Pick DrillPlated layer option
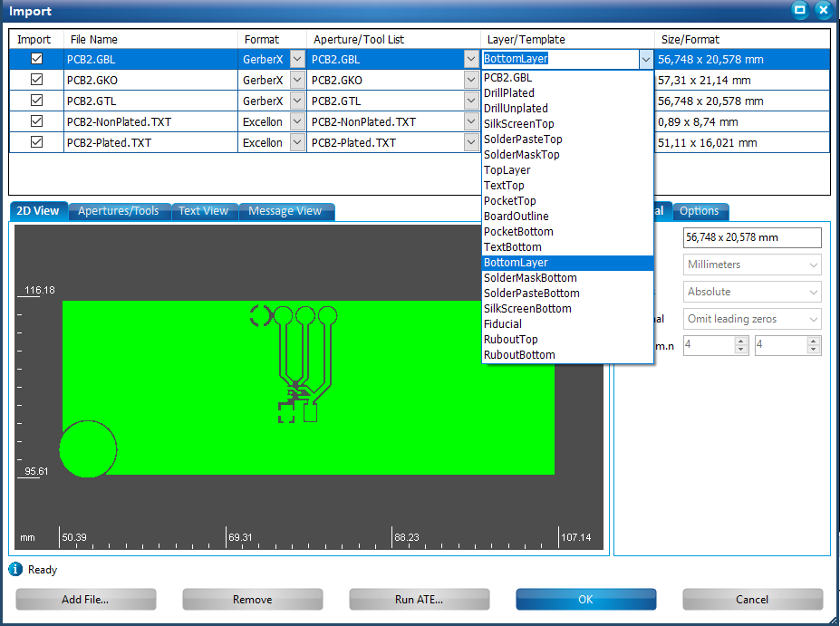The width and height of the screenshot is (840, 626). coord(508,93)
